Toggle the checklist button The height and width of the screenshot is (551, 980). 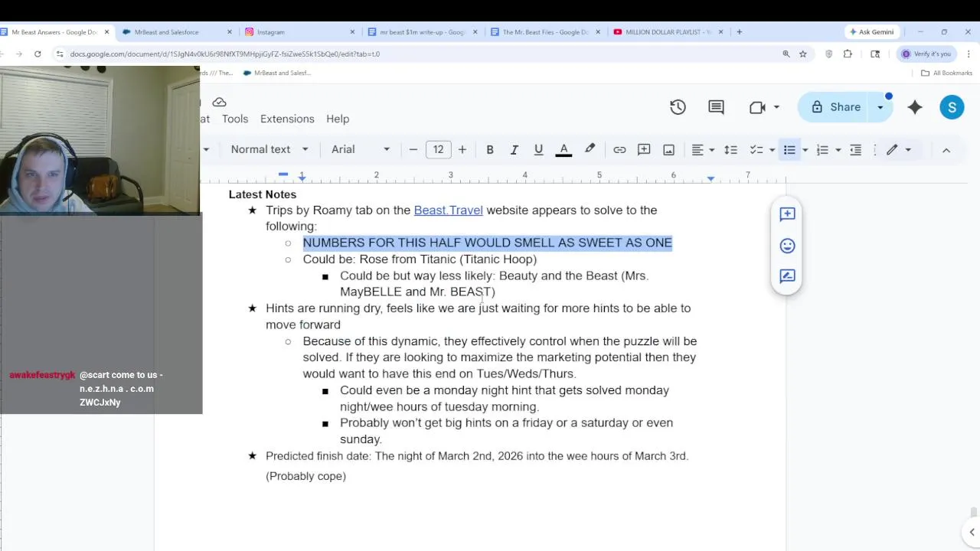point(756,149)
